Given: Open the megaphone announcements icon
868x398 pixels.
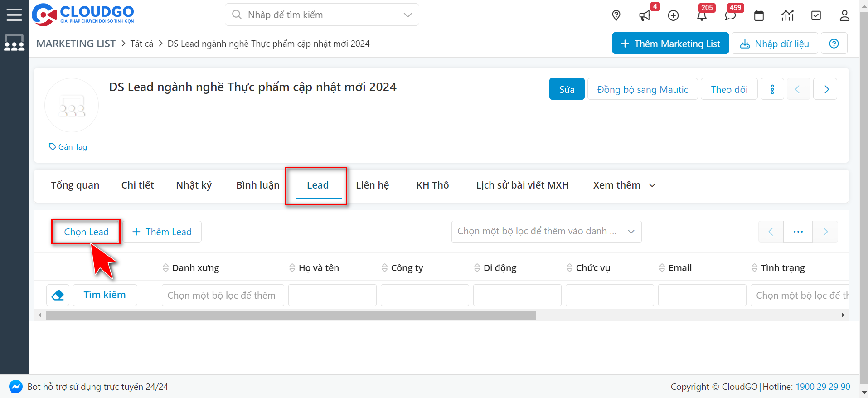Looking at the screenshot, I should pyautogui.click(x=644, y=16).
